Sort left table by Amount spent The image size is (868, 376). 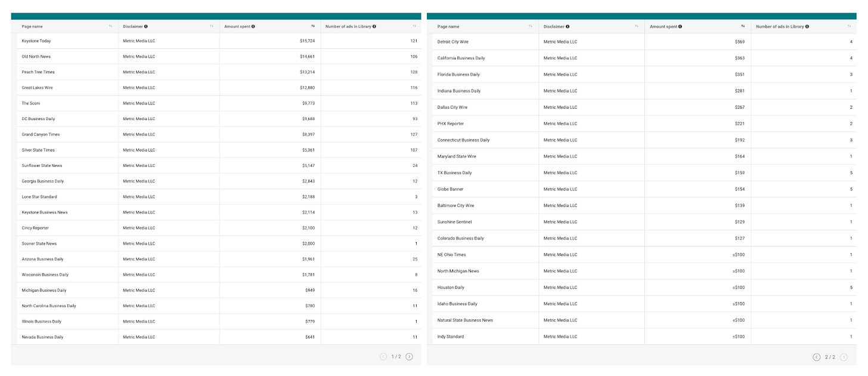[x=313, y=26]
